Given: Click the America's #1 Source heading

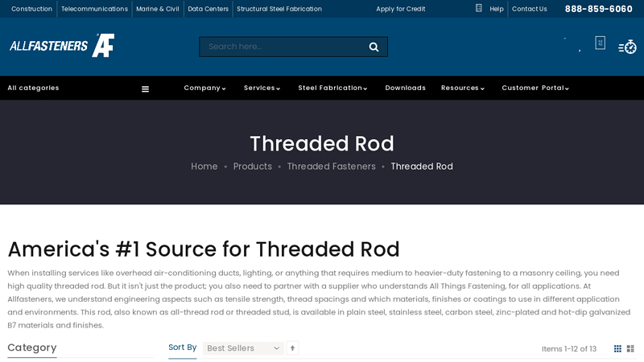Looking at the screenshot, I should coord(204,249).
